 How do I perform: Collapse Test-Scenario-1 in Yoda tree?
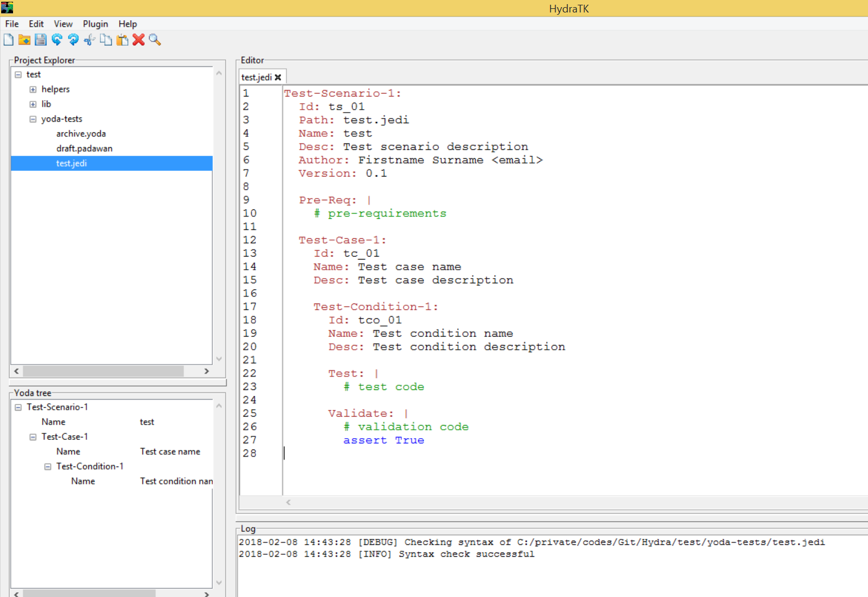click(18, 407)
